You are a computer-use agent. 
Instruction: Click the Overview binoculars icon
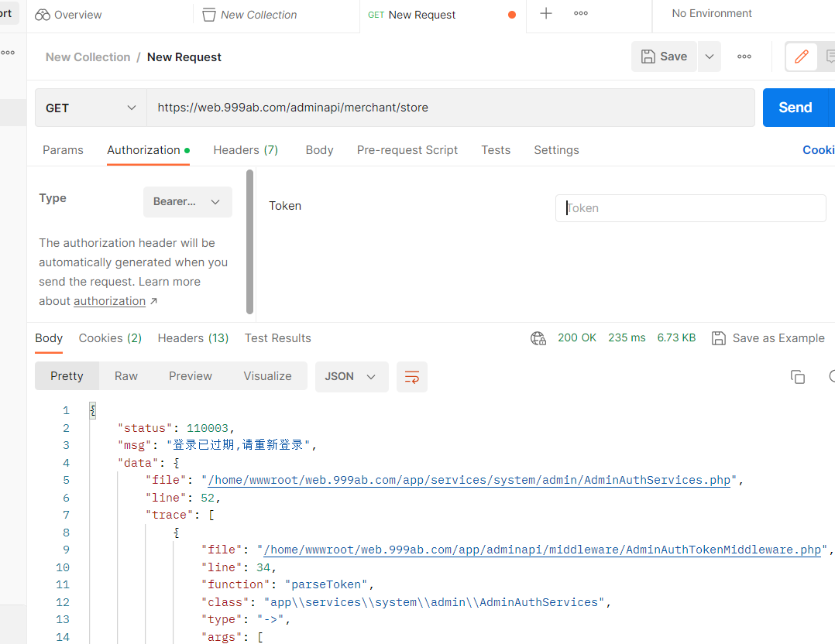43,15
